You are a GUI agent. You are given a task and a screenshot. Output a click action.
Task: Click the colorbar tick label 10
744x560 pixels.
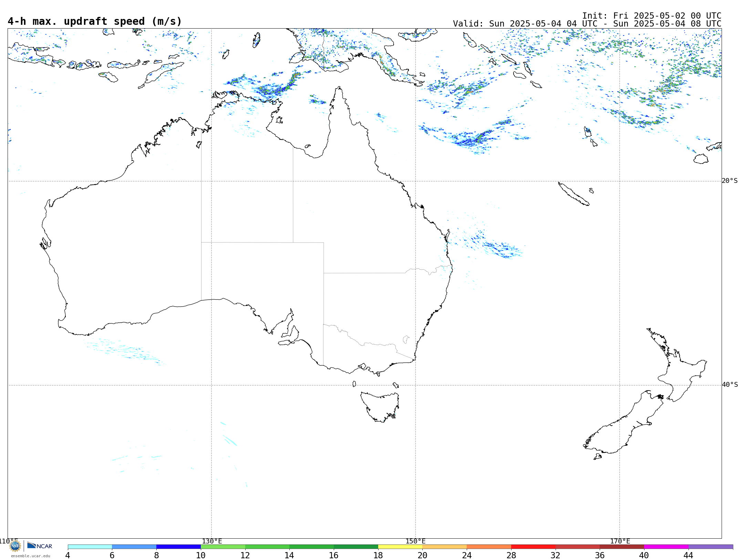coord(201,556)
